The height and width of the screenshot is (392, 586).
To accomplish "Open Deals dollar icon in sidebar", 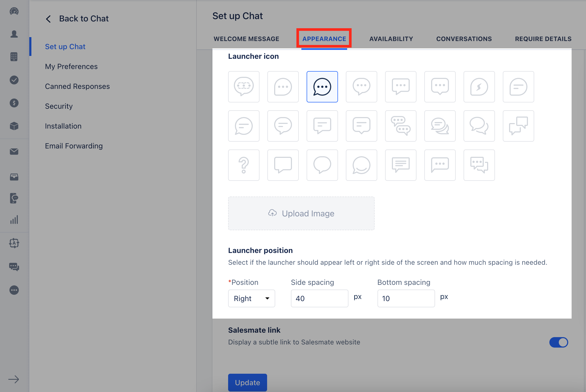I will [14, 103].
